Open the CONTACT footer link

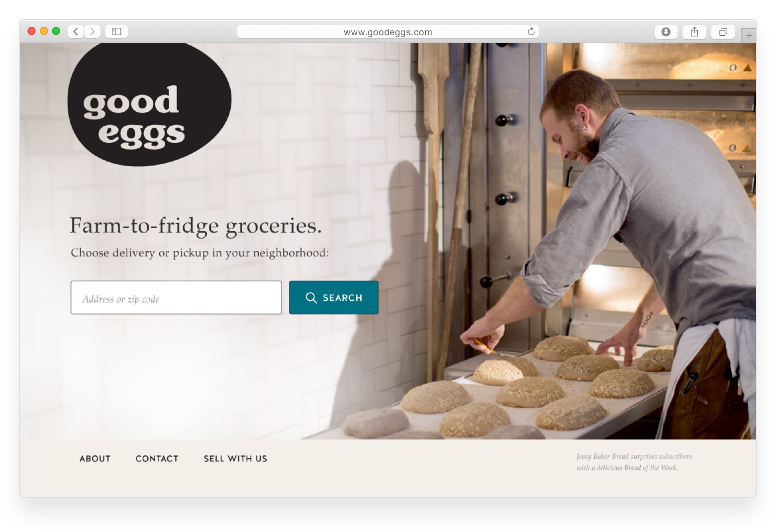157,458
